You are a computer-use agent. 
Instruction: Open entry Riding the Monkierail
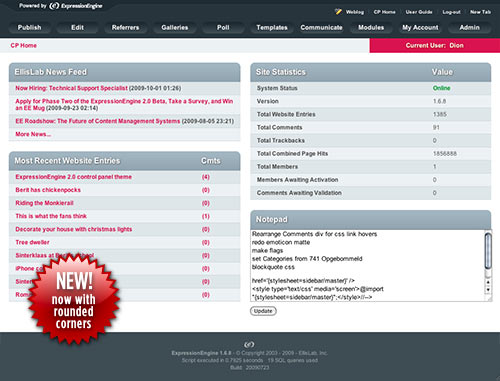tap(44, 203)
